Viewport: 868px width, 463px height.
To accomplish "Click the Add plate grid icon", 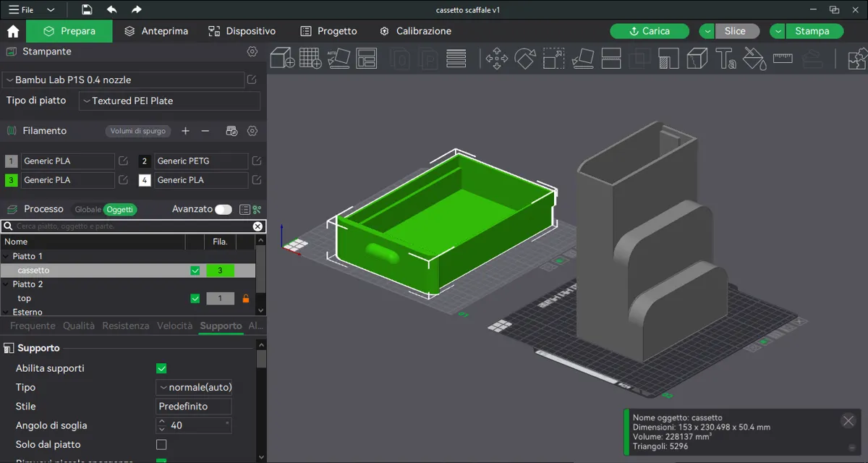I will click(x=310, y=58).
